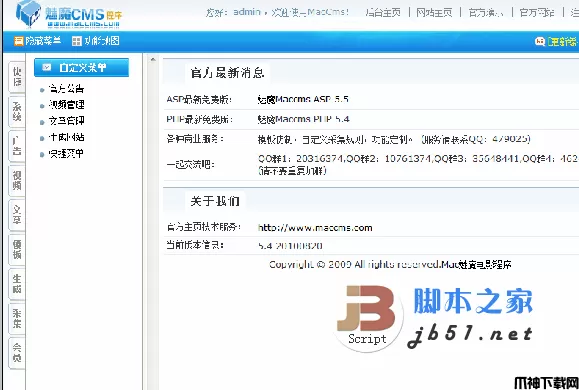Viewport: 579px width, 390px height.
Task: Click the Maccms ASP 5.5 version value
Action: click(x=303, y=99)
